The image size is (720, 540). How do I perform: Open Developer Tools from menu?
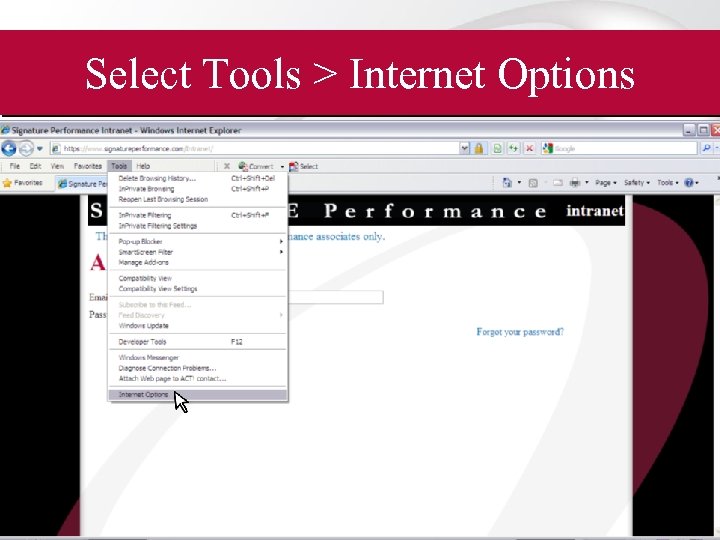pyautogui.click(x=197, y=342)
